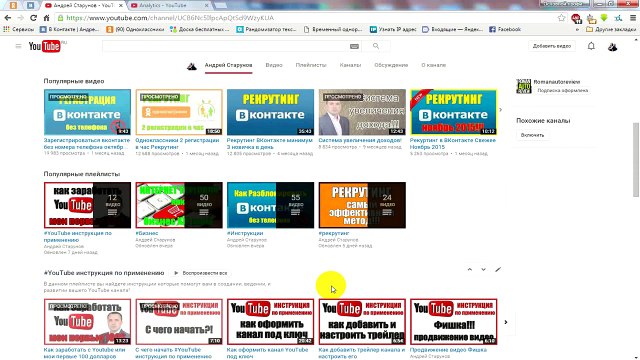This screenshot has height=360, width=640.
Task: Click into the YouTube search field
Action: click(226, 46)
